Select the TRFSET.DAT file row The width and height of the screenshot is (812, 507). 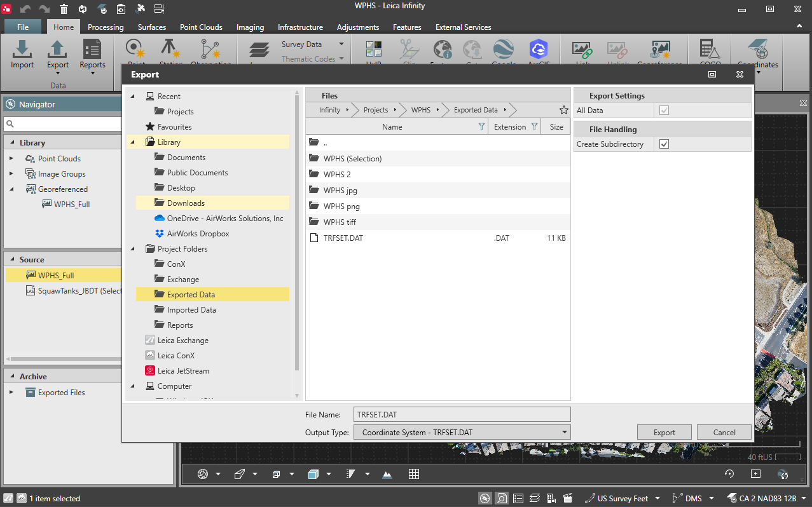438,238
